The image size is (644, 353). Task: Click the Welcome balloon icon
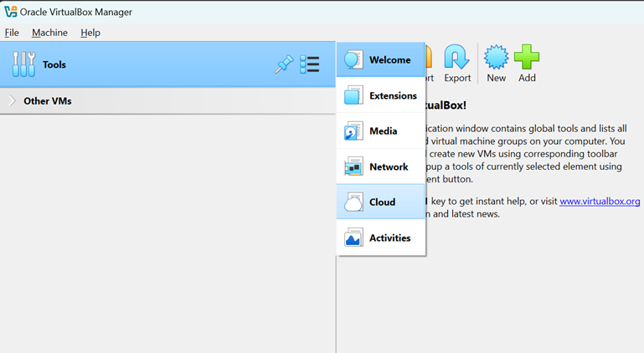point(353,59)
